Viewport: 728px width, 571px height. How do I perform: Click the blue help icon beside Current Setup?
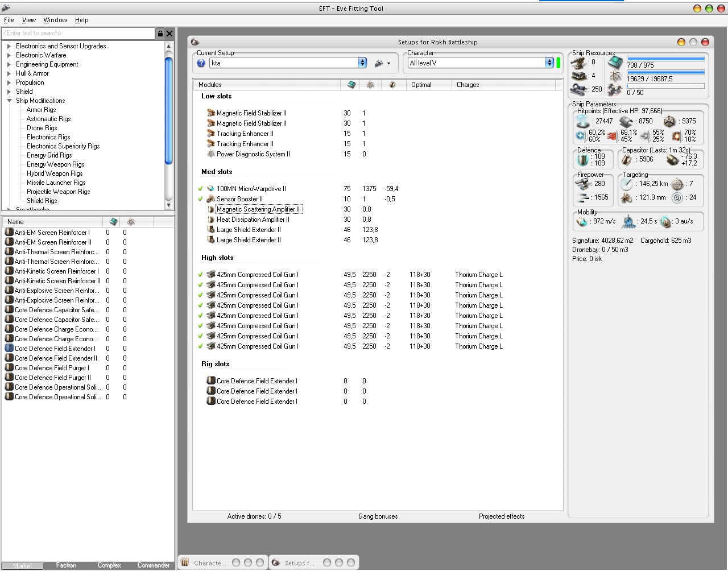(201, 63)
